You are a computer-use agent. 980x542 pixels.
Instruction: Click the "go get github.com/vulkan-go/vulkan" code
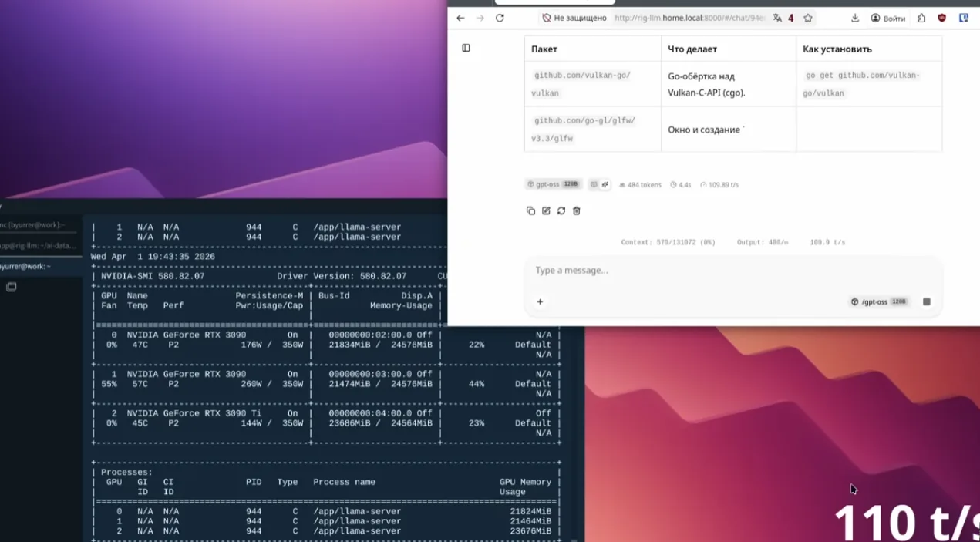[x=863, y=84]
